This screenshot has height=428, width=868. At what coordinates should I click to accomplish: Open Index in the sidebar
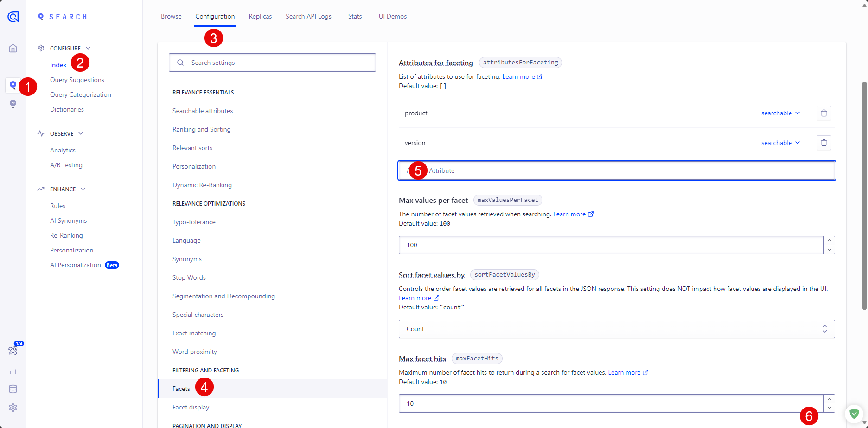pos(58,65)
